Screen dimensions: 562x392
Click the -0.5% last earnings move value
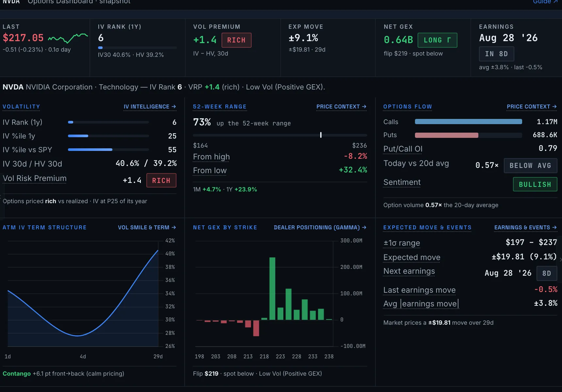click(546, 289)
